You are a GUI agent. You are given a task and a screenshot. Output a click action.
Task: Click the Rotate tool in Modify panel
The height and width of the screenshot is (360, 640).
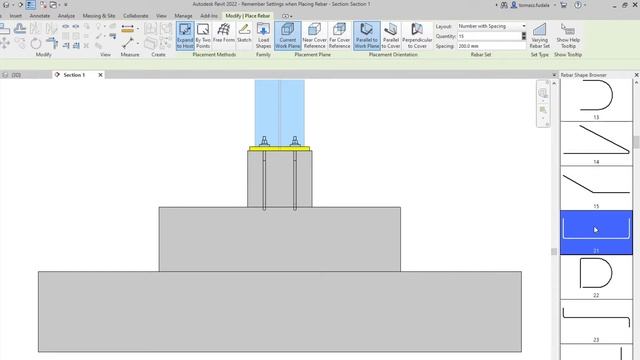pos(36,43)
